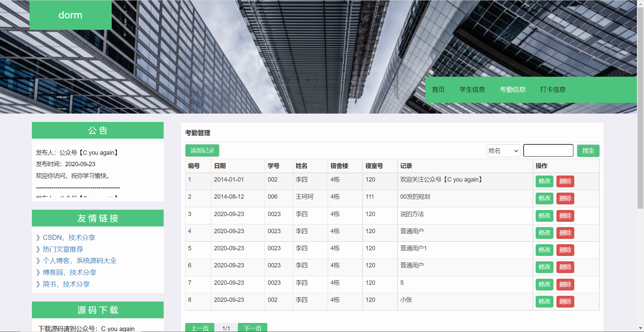This screenshot has width=644, height=332.
Task: Click 修改 on record number 7
Action: [544, 284]
